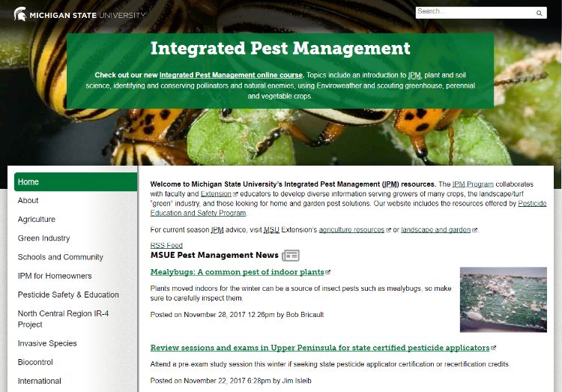Click the search magnifier icon

(540, 13)
